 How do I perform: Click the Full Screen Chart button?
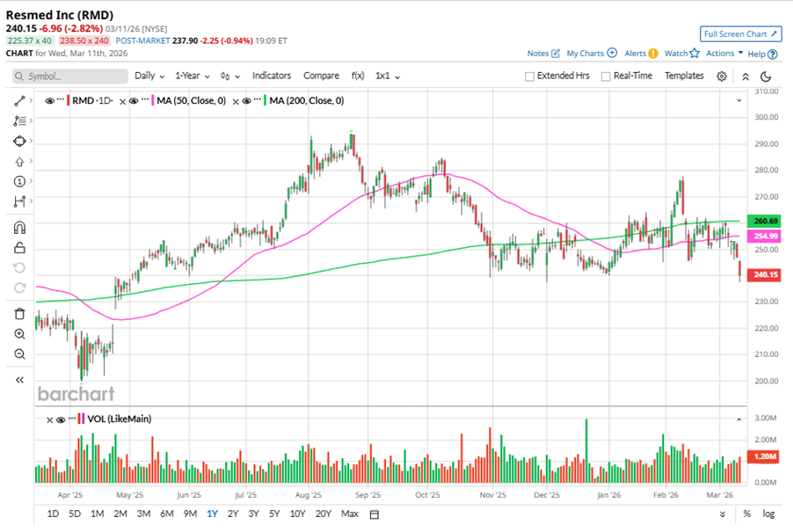(741, 34)
